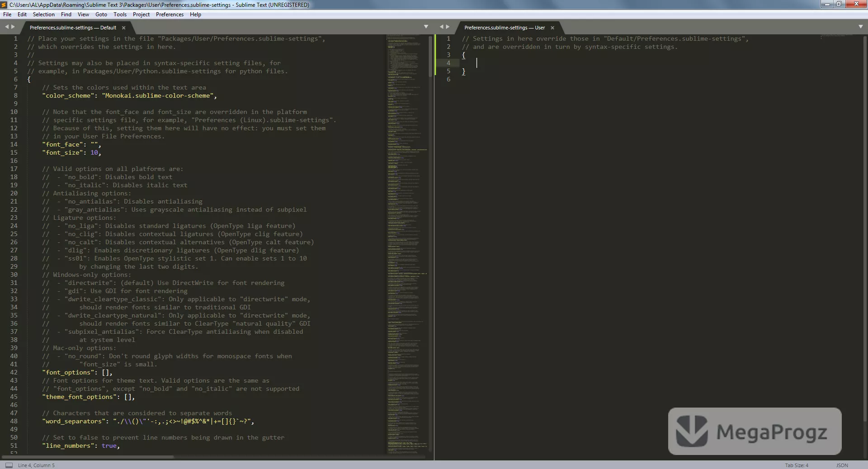
Task: Go to previous tab in left pane
Action: [7, 27]
